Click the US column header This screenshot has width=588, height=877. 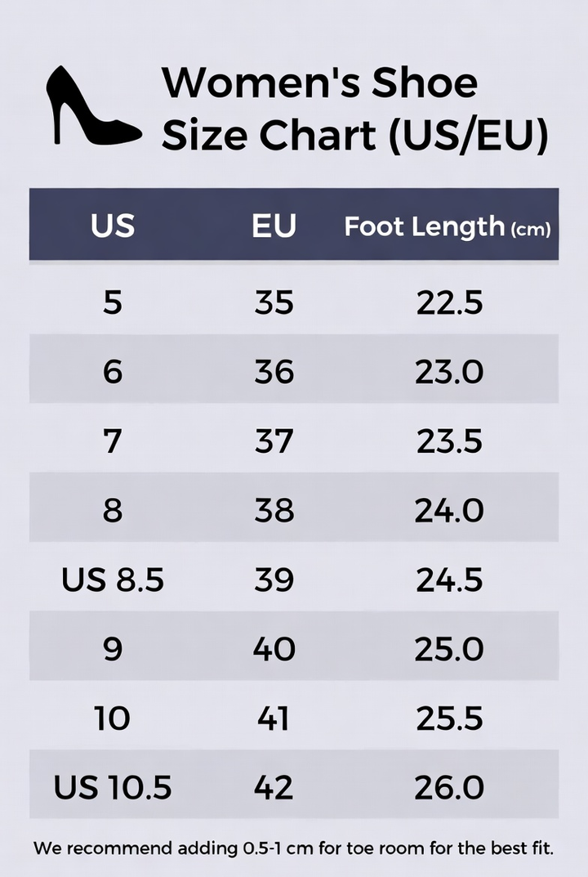113,226
